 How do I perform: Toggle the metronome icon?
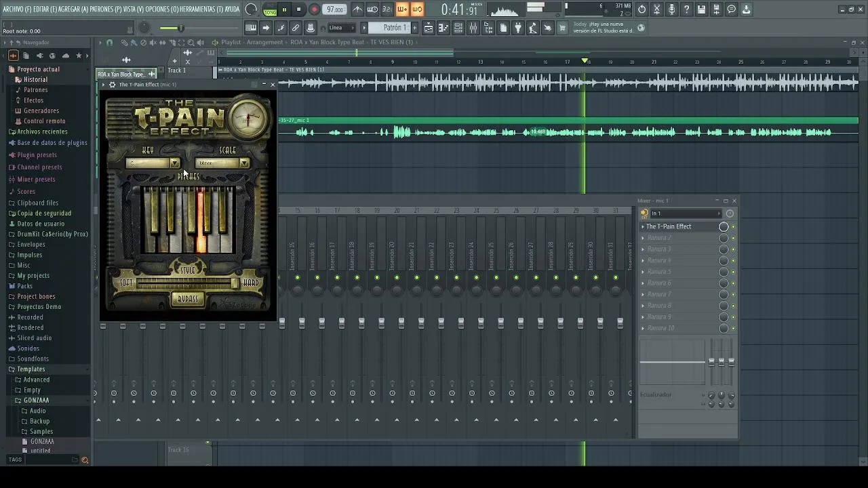(359, 9)
